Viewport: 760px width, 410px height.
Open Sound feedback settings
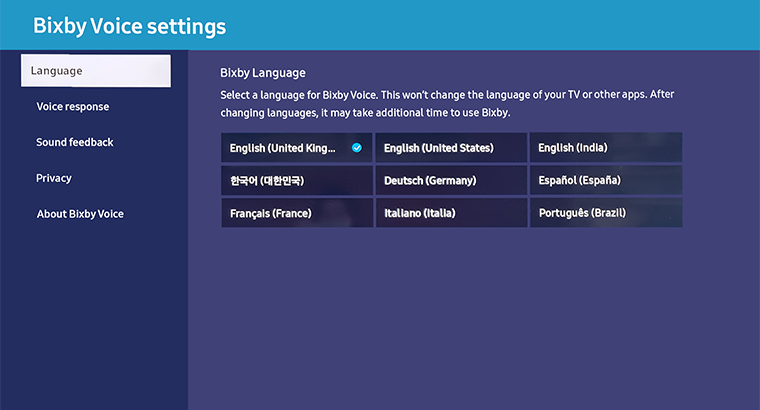75,142
